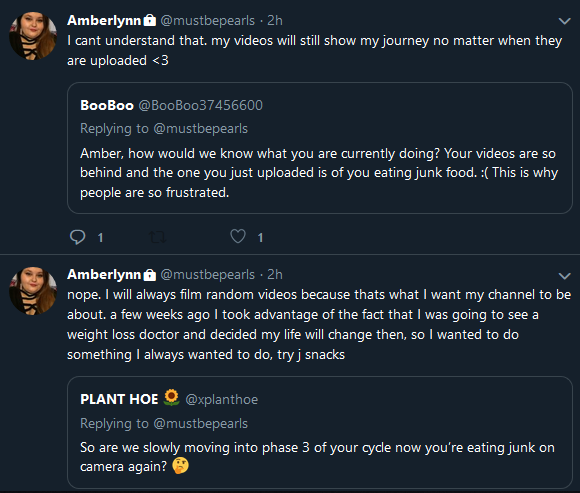Viewport: 580px width, 493px height.
Task: Open the quoted BooBoo tweet text
Action: [319, 173]
